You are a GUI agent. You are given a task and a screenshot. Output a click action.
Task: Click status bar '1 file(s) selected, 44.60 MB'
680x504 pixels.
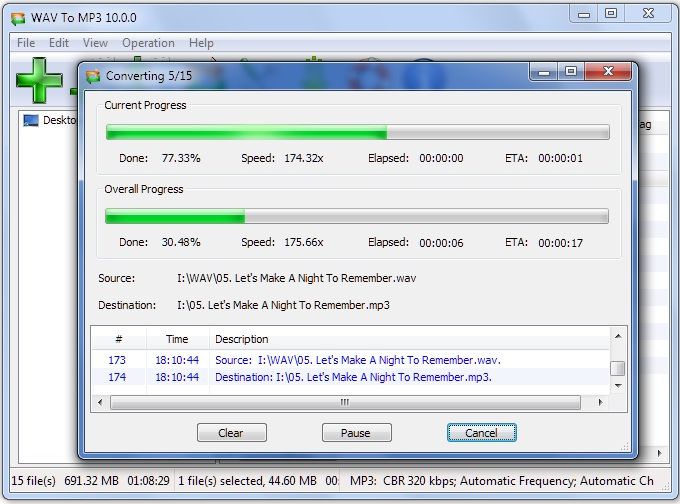point(247,481)
